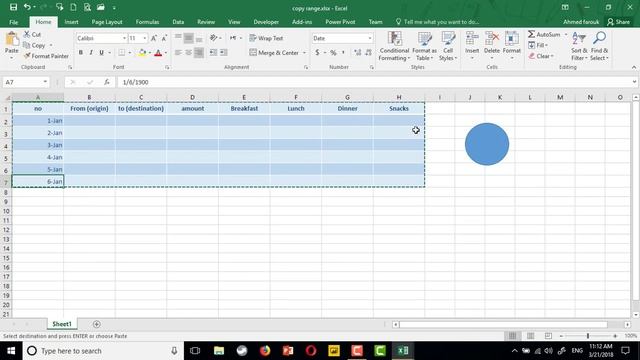Click Merge & Center button
Screen dimensions: 640x360
pos(274,53)
